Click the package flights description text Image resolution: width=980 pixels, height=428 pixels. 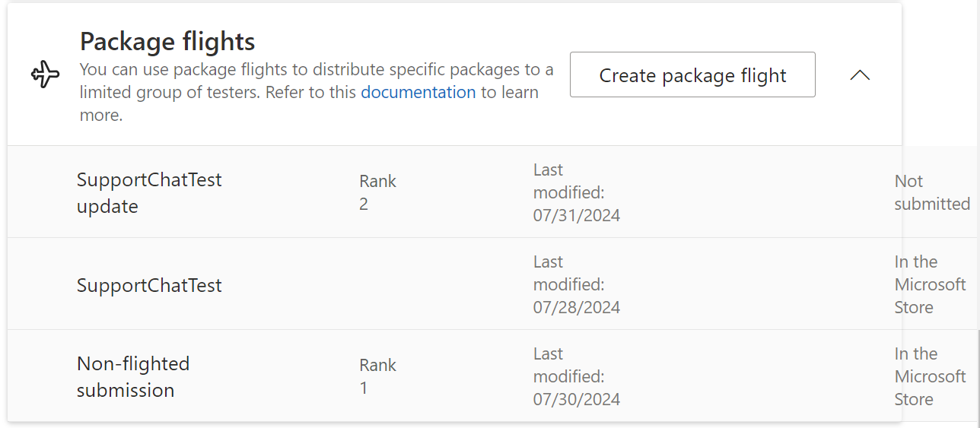click(316, 71)
